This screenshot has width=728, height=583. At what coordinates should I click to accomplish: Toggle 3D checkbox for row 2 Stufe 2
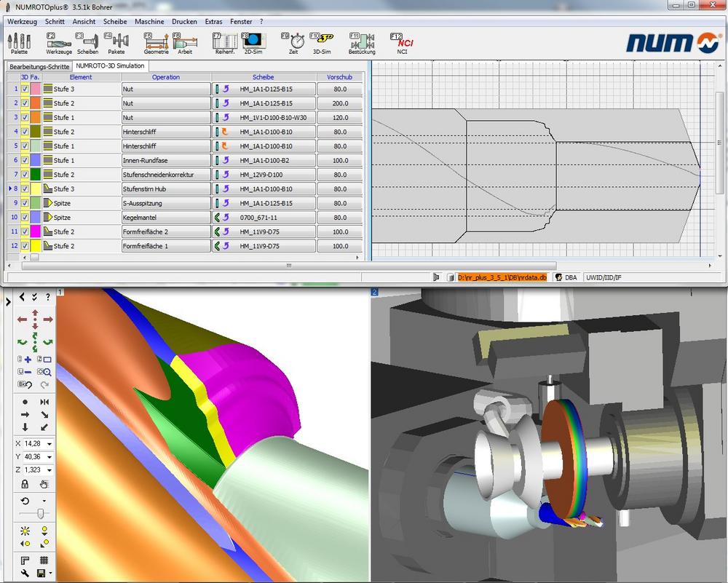pos(25,103)
